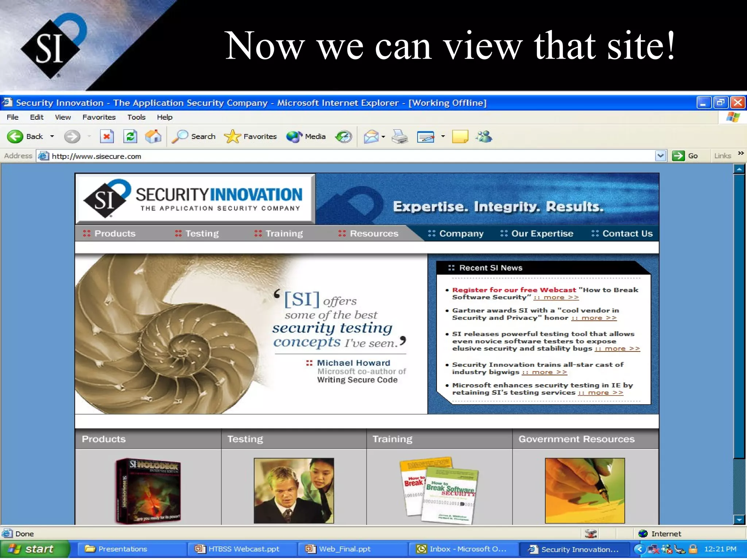
Task: Click more link for Gartner award news
Action: pos(594,318)
